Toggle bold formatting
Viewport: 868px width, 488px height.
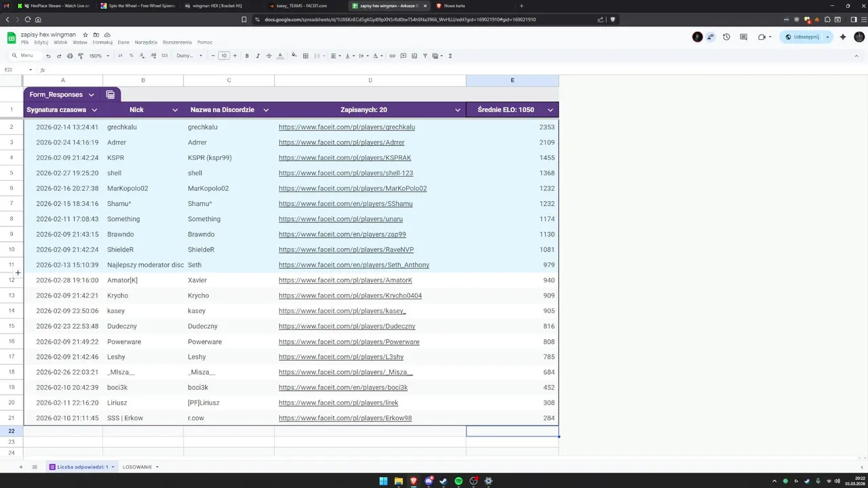coord(247,56)
